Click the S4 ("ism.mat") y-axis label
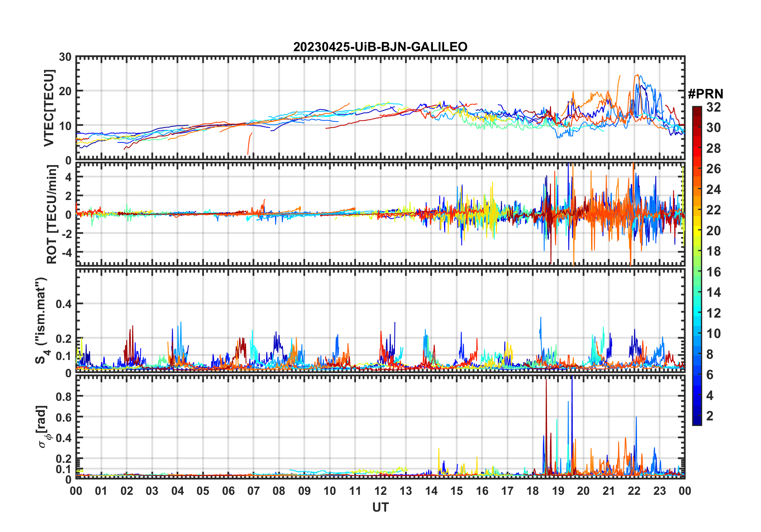The width and height of the screenshot is (761, 532). [42, 320]
